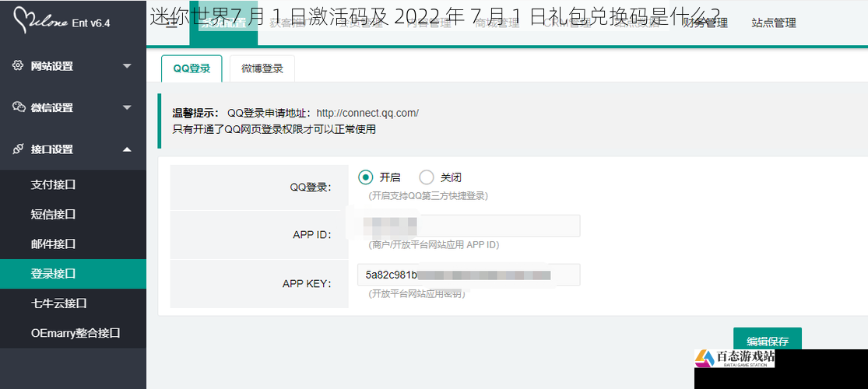
Task: Click the QQ登录: field label
Action: pos(311,187)
